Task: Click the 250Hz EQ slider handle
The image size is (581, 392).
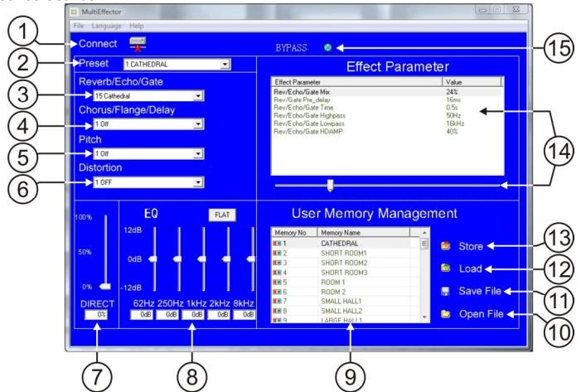Action: (177, 259)
